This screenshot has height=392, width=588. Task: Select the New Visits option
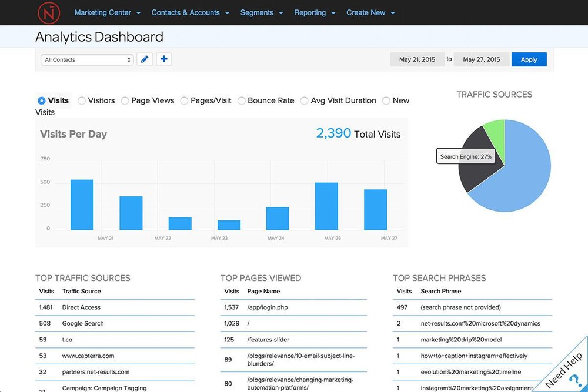(x=385, y=100)
